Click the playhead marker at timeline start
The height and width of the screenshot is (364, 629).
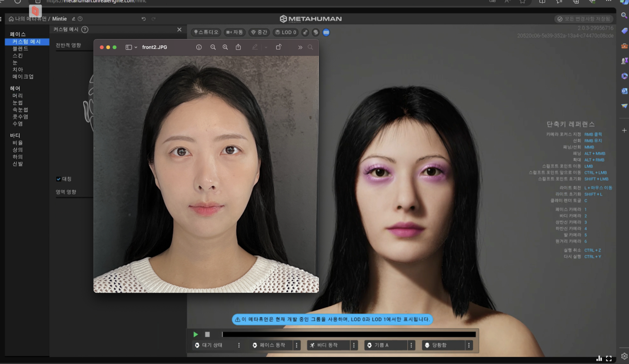point(223,334)
